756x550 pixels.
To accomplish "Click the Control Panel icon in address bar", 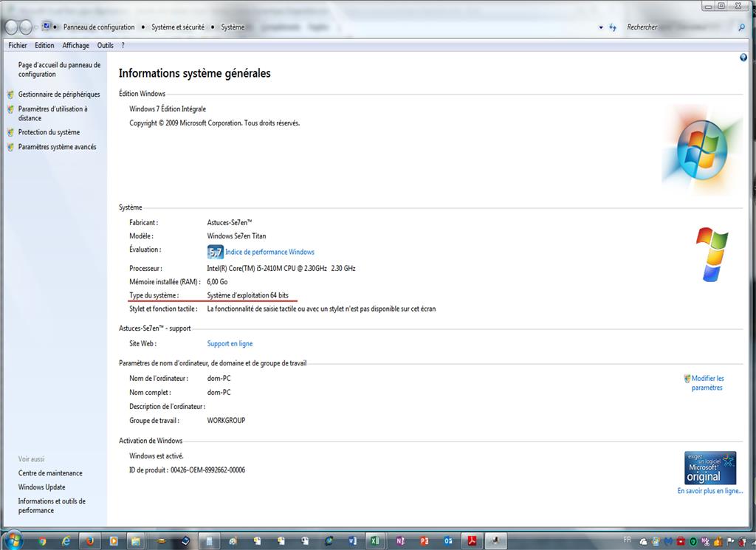I will point(47,26).
